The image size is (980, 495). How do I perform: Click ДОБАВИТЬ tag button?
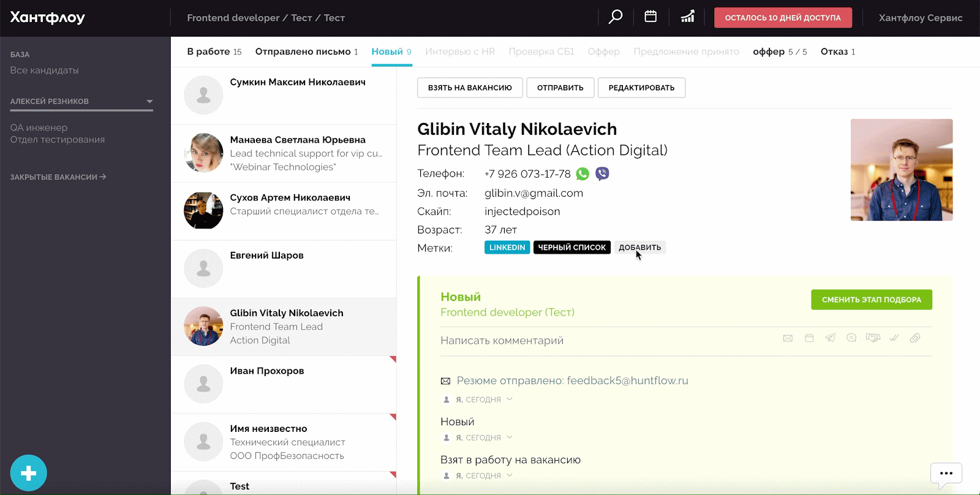[639, 247]
